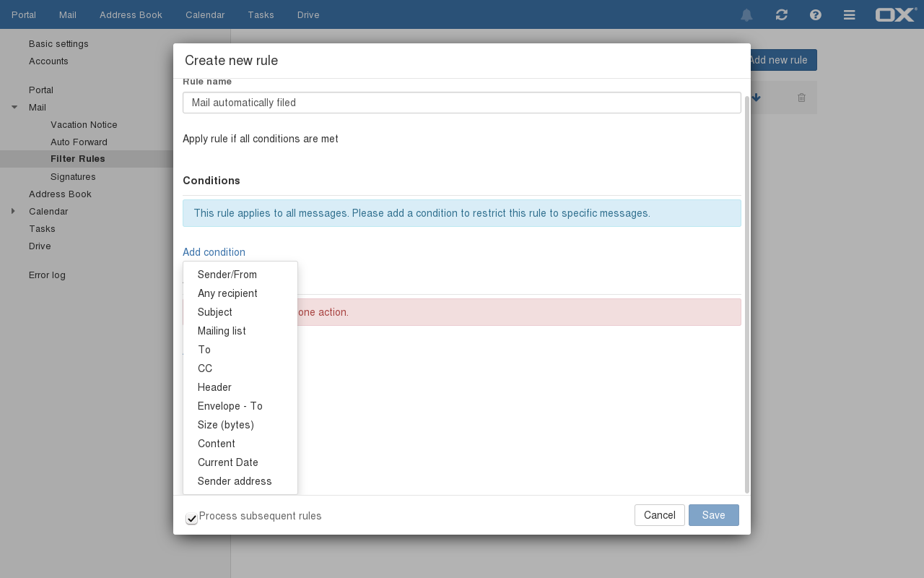Toggle Process subsequent rules checkbox
Viewport: 924px width, 578px height.
click(191, 519)
